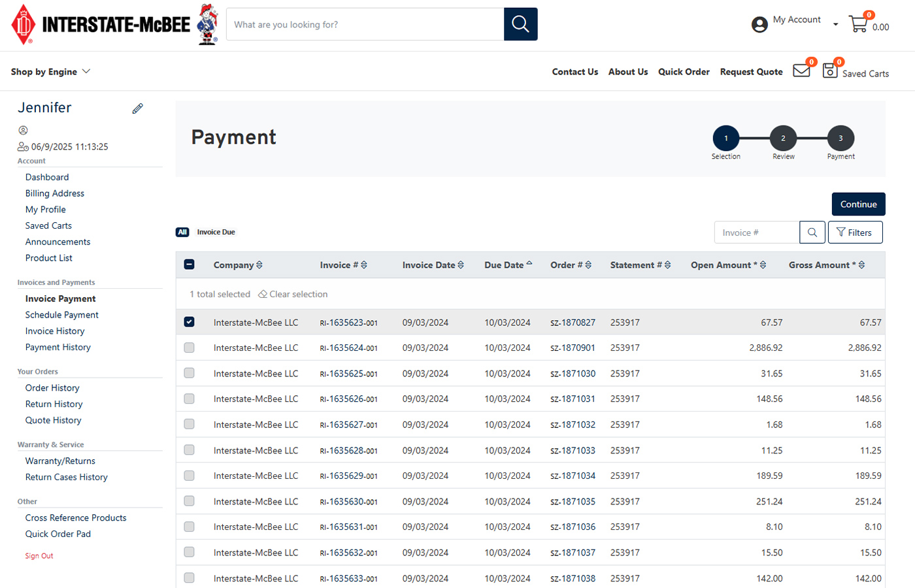Click the invoice search magnifier icon
Image resolution: width=915 pixels, height=588 pixels.
coord(812,233)
